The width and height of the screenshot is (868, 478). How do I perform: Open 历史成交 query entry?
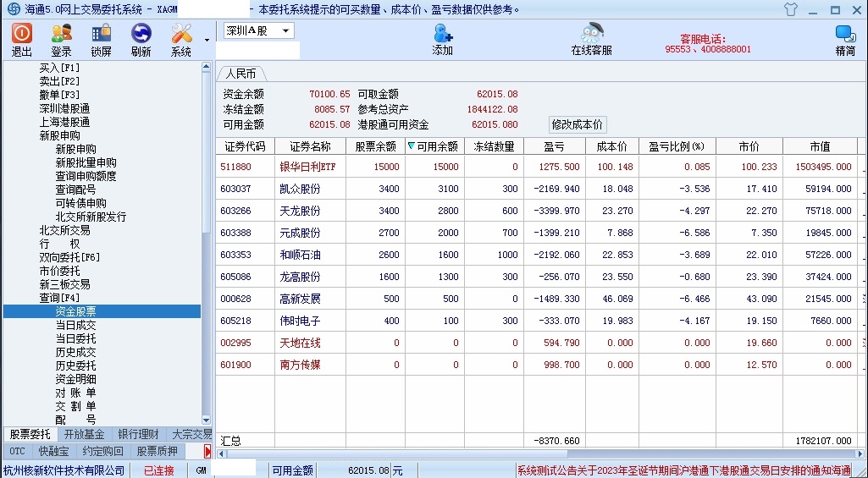pos(76,352)
